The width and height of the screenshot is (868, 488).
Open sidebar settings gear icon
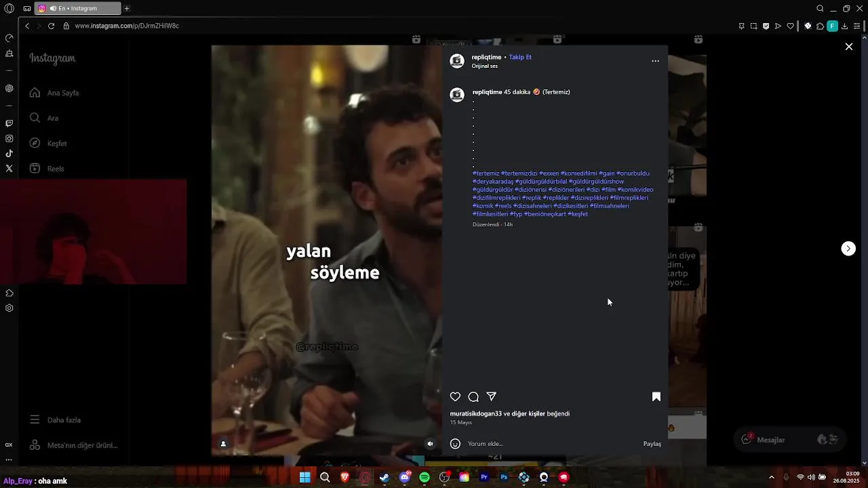coord(9,308)
